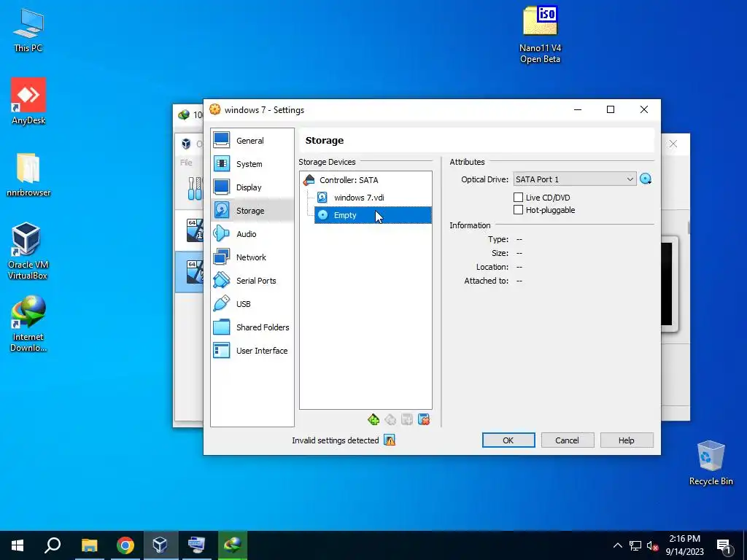Open the Optical Drive SATA Port dropdown

pyautogui.click(x=575, y=179)
